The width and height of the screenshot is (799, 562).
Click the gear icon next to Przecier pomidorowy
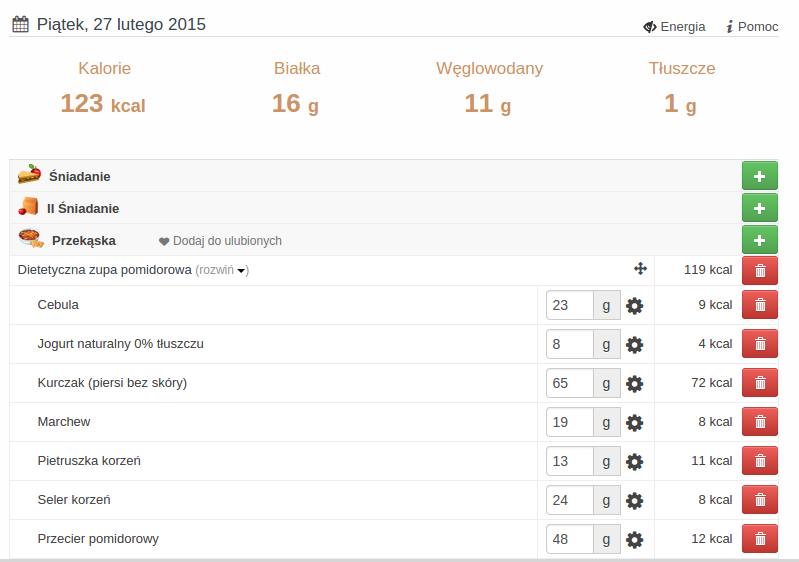click(634, 540)
